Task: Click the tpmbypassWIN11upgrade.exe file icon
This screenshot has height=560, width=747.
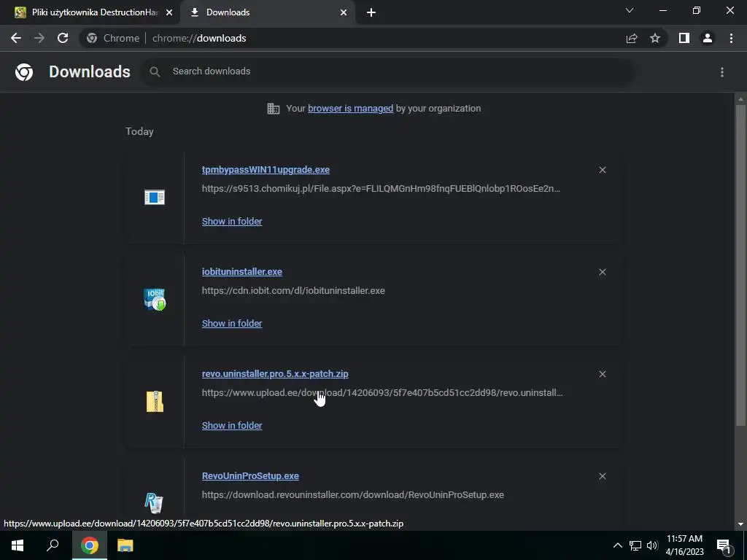Action: pos(155,197)
